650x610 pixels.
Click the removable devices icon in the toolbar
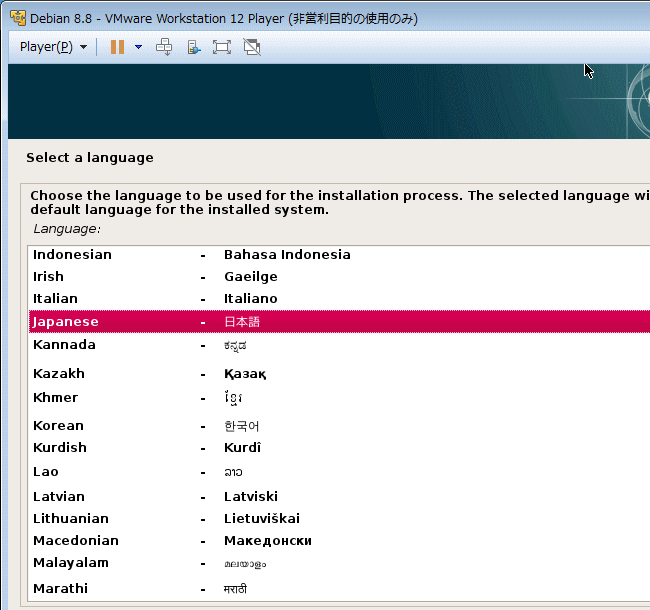coord(194,47)
